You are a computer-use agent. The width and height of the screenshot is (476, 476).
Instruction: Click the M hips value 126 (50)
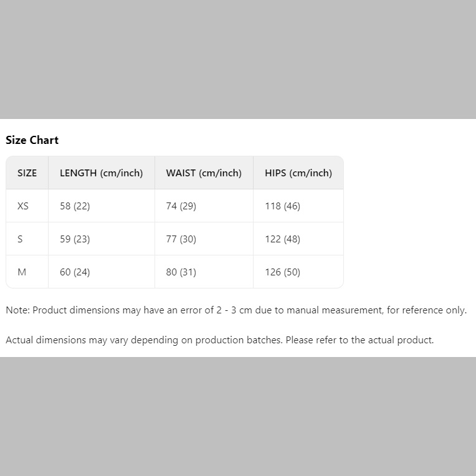(x=282, y=272)
